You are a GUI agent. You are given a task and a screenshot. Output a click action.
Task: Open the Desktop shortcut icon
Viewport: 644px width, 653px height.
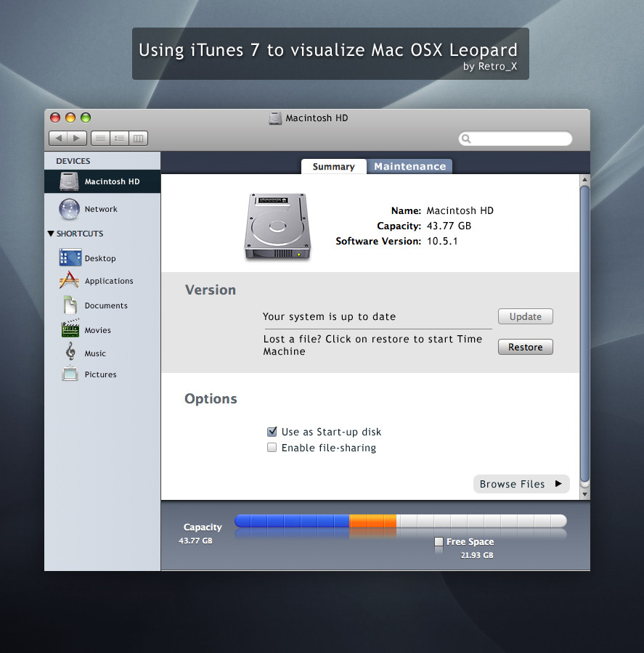coord(70,258)
